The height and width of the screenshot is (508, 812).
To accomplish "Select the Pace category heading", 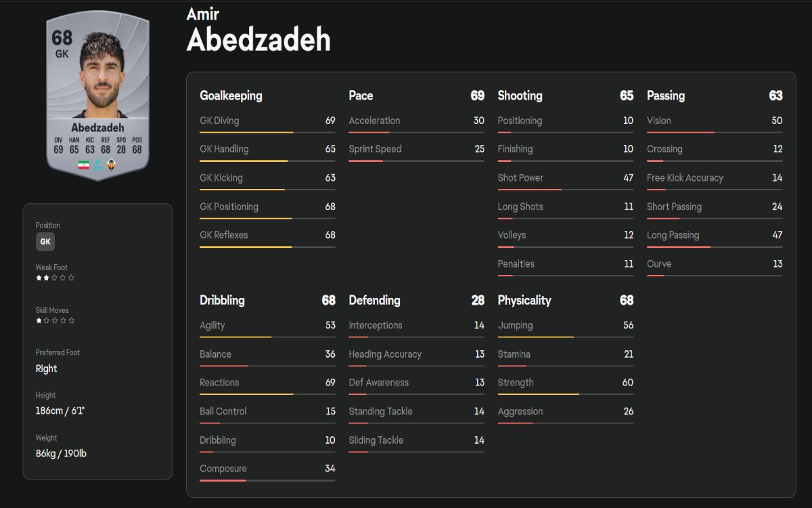I will (361, 96).
